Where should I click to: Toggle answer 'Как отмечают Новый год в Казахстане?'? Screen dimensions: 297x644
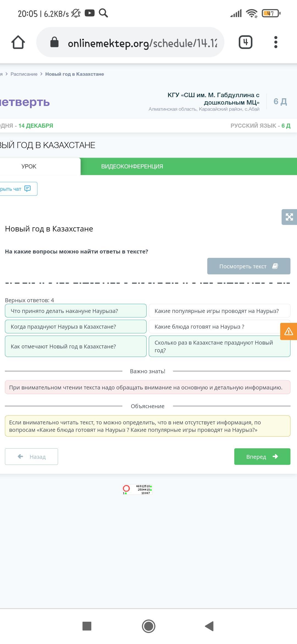[76, 346]
